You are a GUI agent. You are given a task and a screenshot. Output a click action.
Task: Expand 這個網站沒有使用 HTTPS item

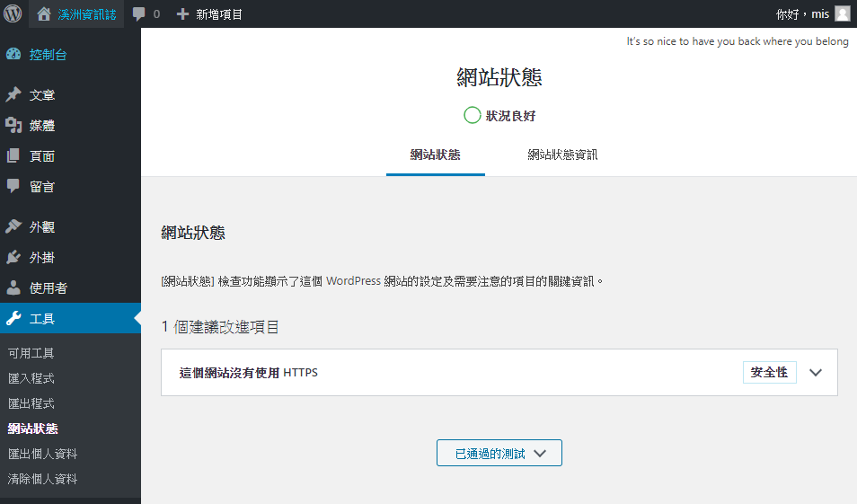(x=499, y=372)
